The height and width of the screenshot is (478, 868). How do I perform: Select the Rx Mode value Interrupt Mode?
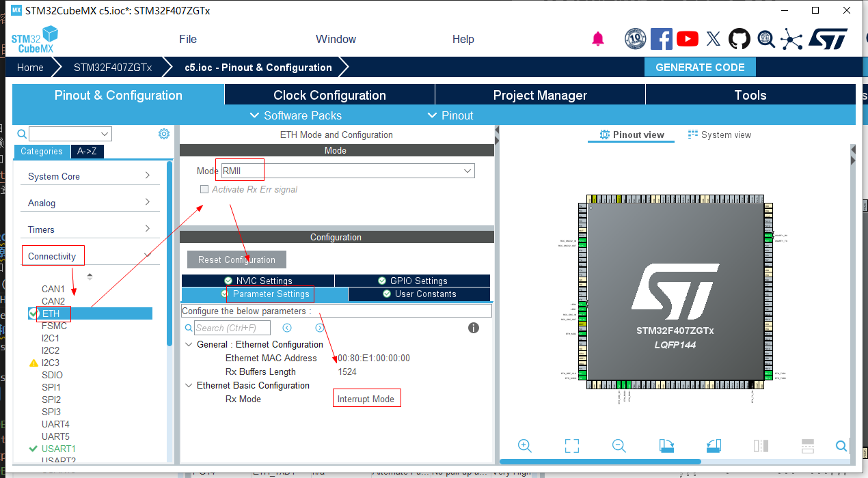(366, 399)
